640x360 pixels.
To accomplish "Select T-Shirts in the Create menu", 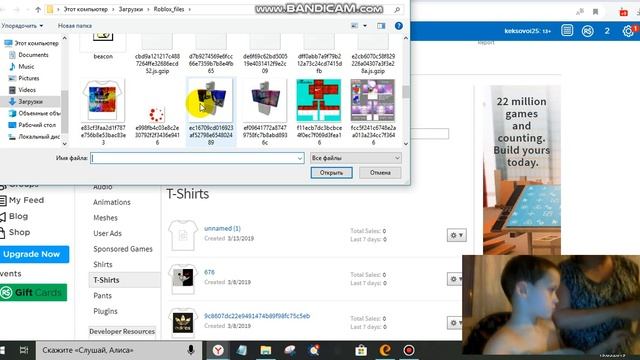I will pos(124,280).
